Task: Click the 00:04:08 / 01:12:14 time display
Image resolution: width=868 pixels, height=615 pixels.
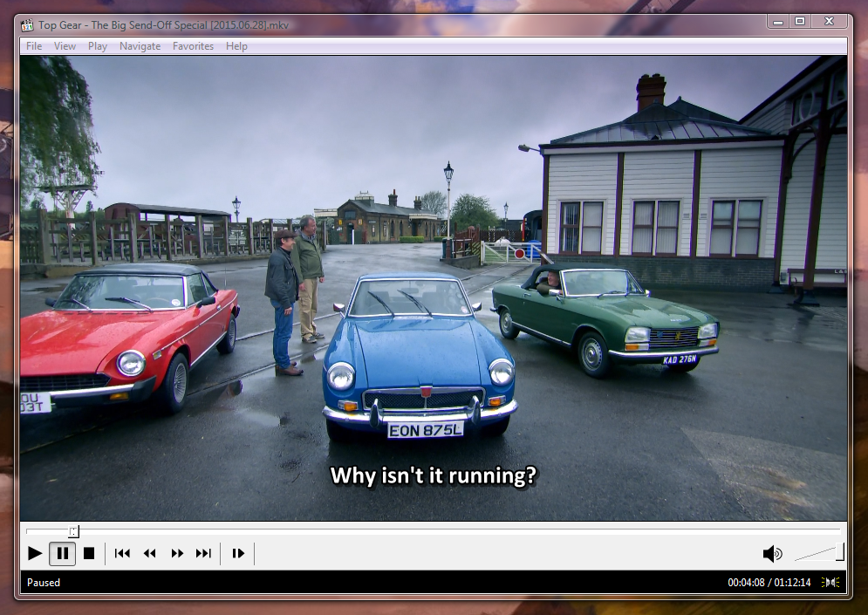Action: pyautogui.click(x=769, y=583)
